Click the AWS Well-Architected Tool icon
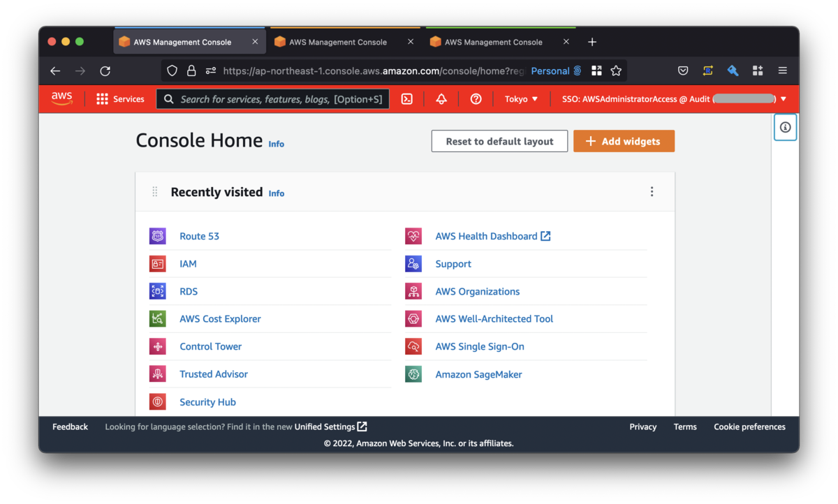Screen dimensions: 838x504 [x=413, y=319]
